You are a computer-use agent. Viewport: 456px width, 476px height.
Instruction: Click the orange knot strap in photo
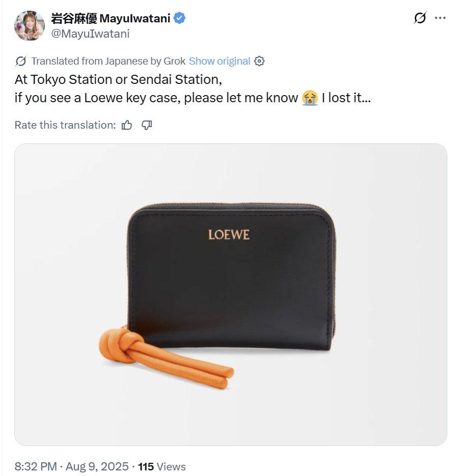(x=166, y=358)
